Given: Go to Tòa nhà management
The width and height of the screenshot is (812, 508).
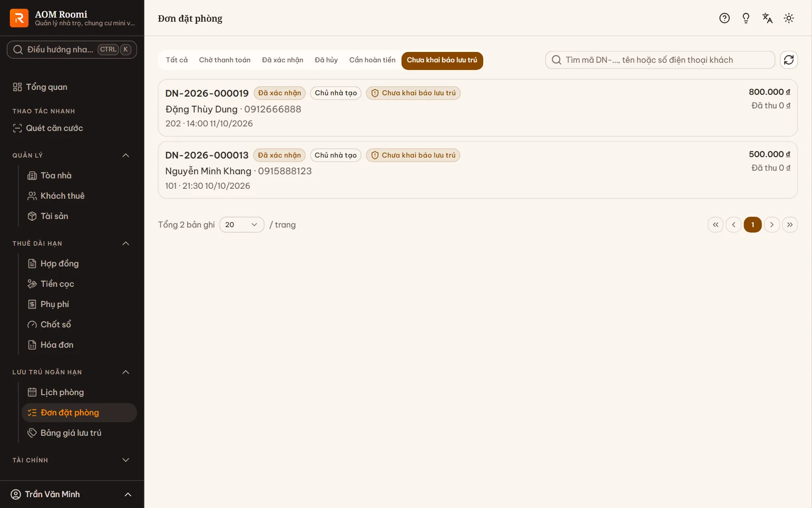Looking at the screenshot, I should 79,175.
